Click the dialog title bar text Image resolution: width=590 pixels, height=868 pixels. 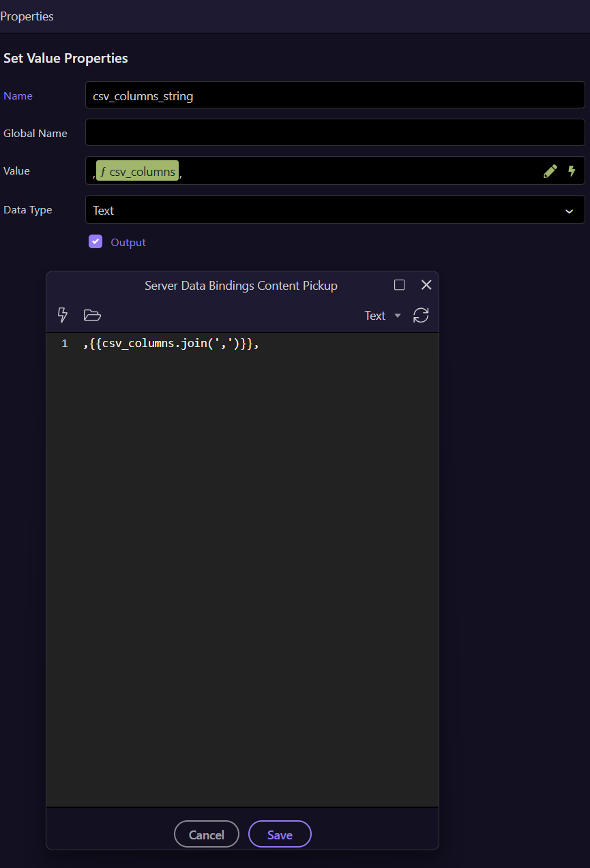[241, 286]
